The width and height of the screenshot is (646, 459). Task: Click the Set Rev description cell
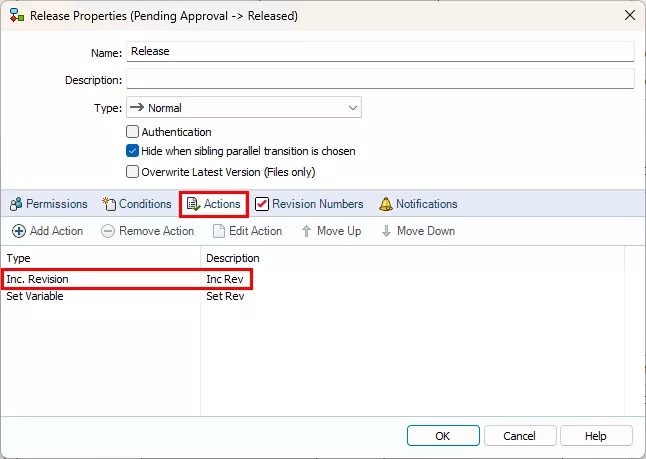225,296
